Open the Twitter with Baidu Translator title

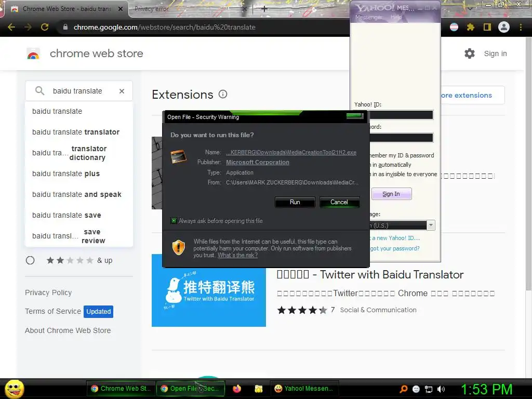370,274
